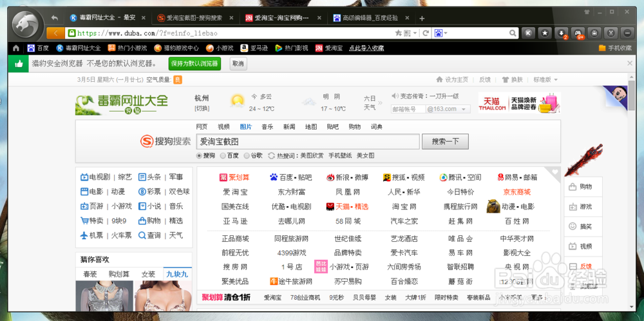Open the 天猫焕新 banner ad thumbnail

[519, 102]
